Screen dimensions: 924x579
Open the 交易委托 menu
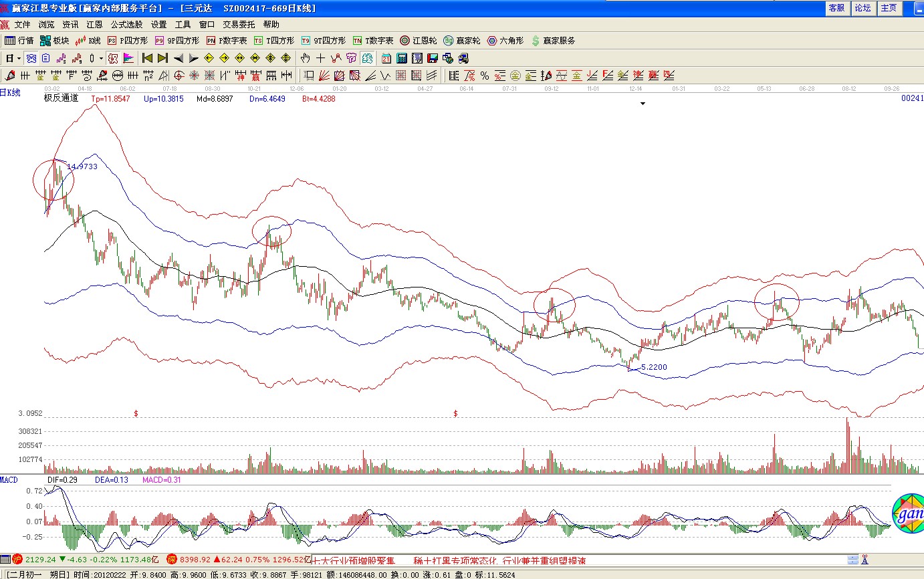[x=239, y=25]
